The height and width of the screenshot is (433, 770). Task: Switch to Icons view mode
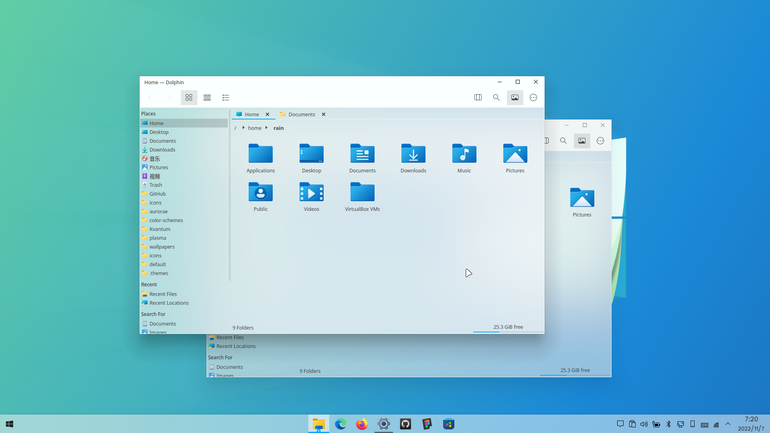click(x=189, y=98)
